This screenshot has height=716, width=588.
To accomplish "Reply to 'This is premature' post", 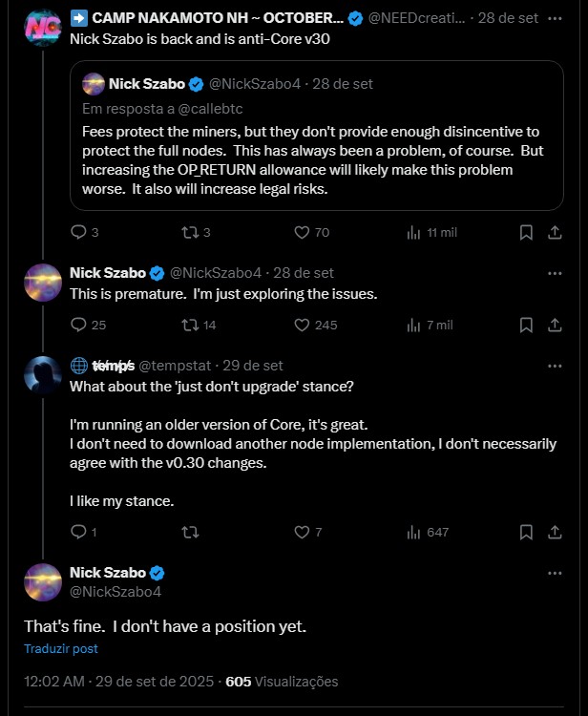I will click(79, 325).
